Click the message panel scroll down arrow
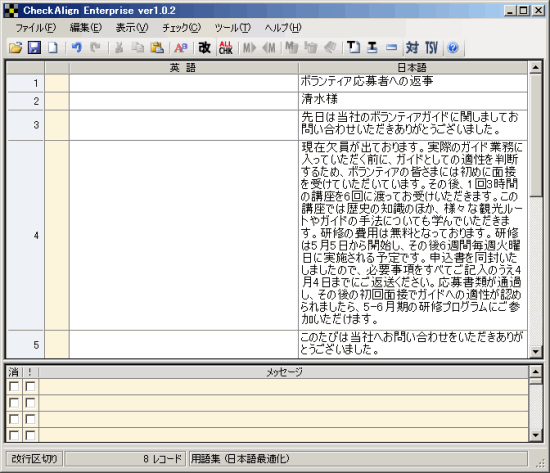Screen dimensions: 550x473 [535, 435]
